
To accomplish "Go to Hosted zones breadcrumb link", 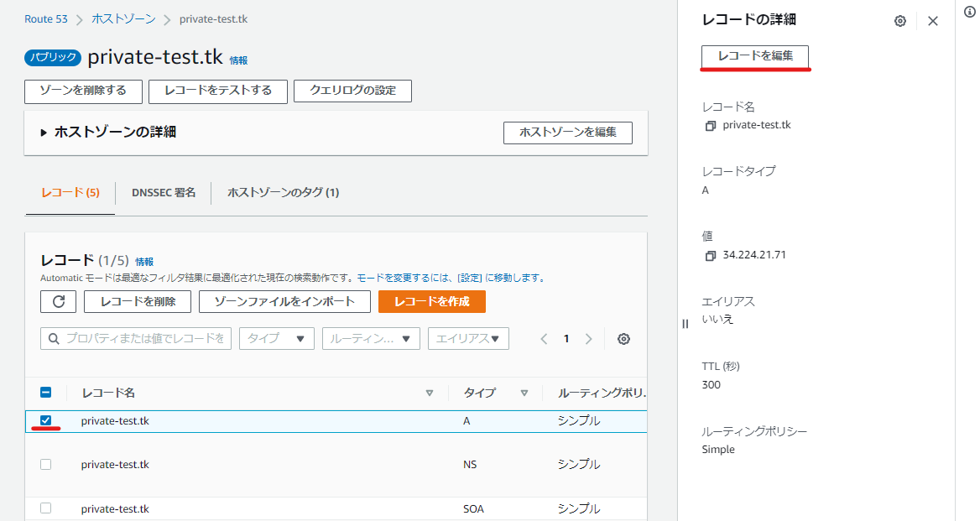I will [x=123, y=18].
